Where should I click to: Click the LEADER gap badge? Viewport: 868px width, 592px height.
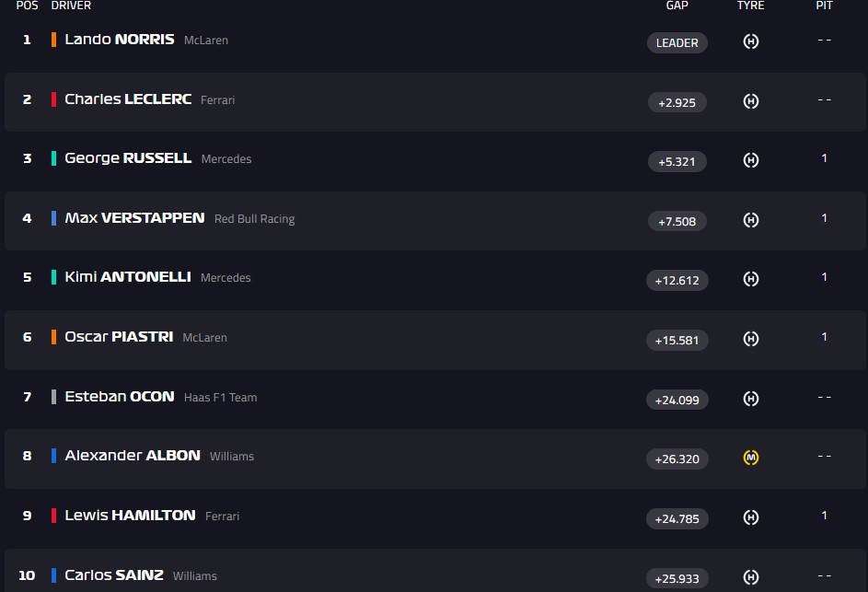677,42
